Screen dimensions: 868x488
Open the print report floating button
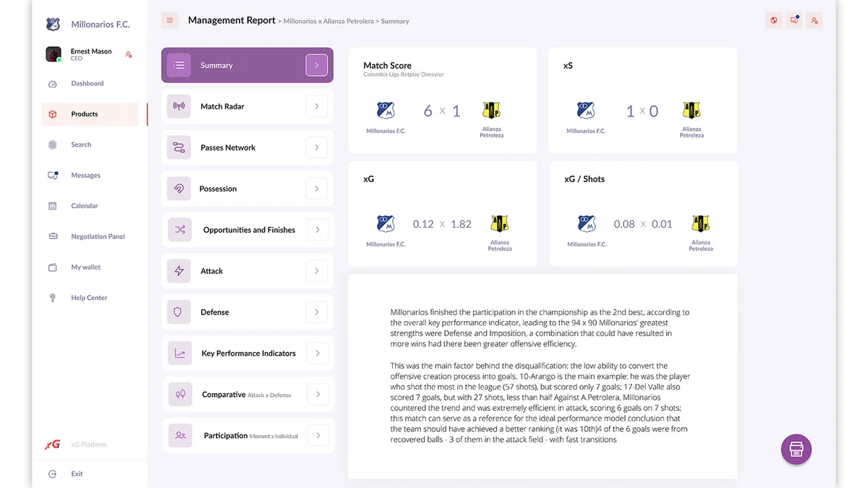(796, 449)
